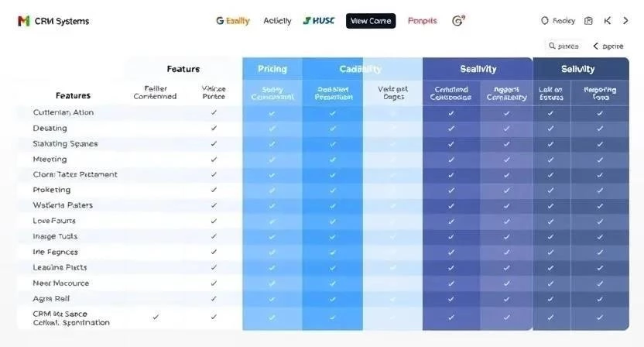Screen dimensions: 644x347
Task: Toggle the first-column checkmark in the bottom CRM row
Action: (x=156, y=317)
